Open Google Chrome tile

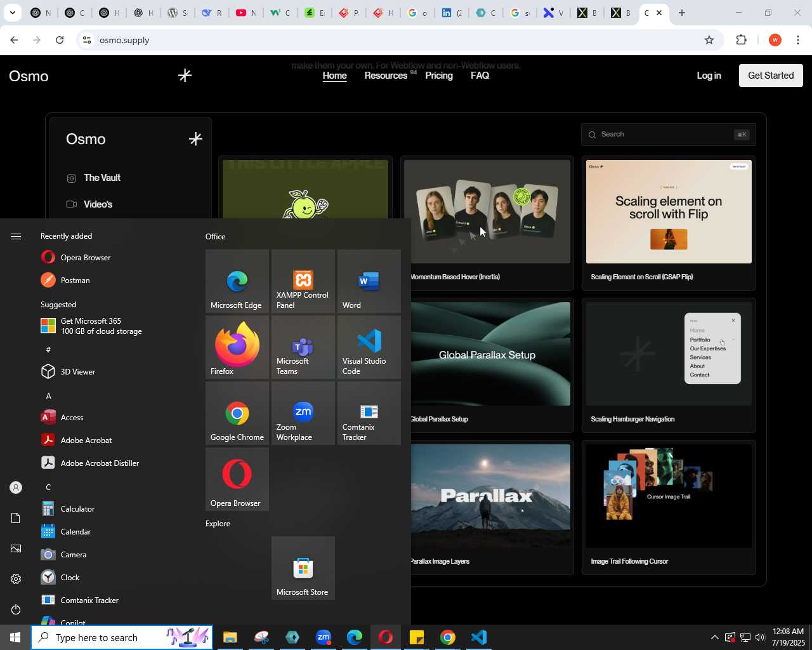[x=237, y=413]
